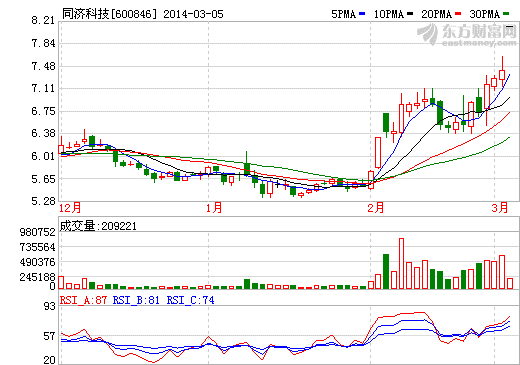Click the 6.01 price axis label
Screen dimensions: 520x365
(x=43, y=156)
